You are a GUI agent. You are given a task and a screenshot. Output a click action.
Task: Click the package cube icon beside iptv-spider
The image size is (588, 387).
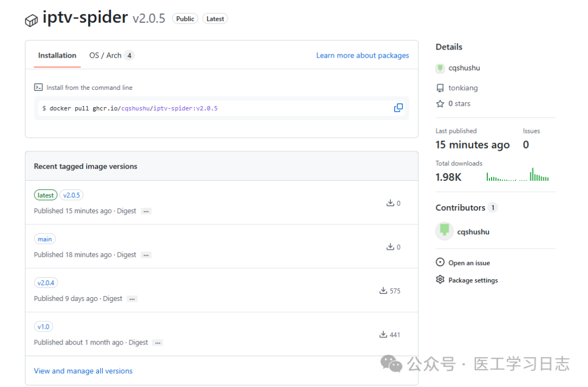pos(31,21)
